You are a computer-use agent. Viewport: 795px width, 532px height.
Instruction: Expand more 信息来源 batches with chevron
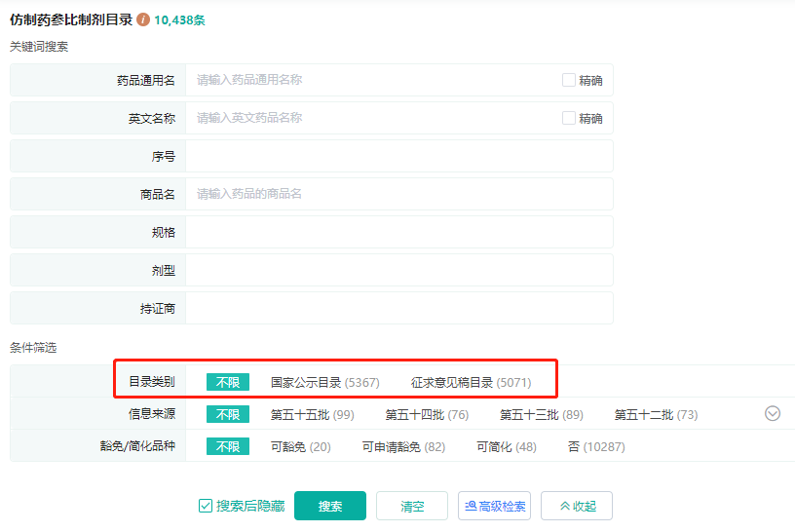pyautogui.click(x=773, y=413)
